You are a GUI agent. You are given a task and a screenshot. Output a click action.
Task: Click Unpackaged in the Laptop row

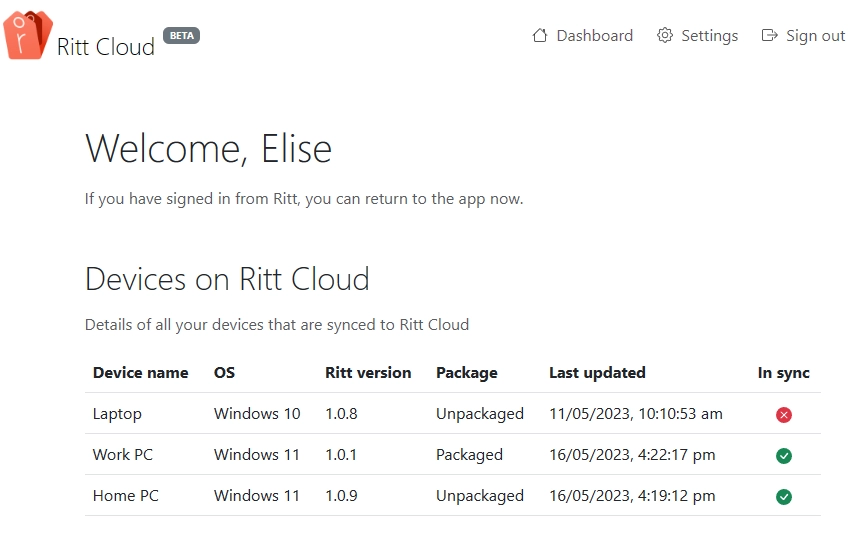480,414
